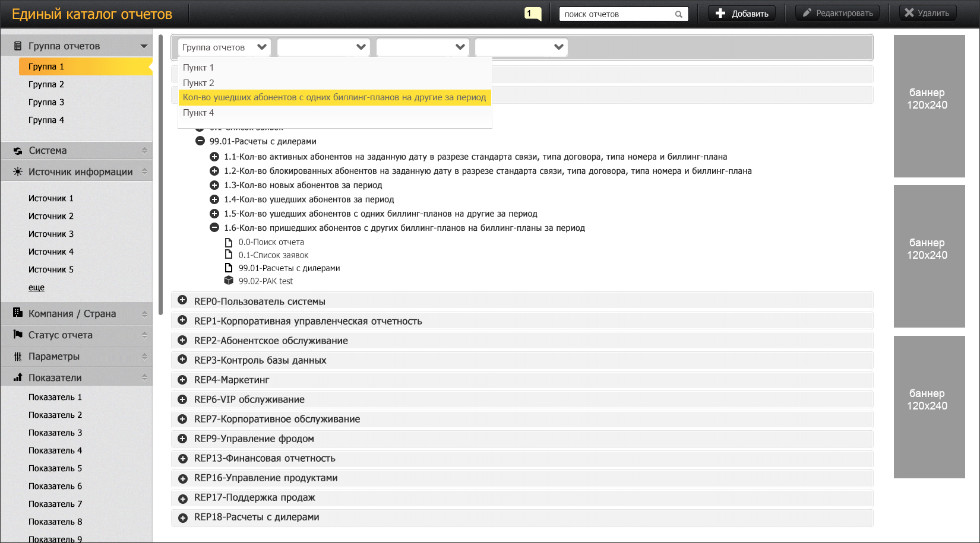The height and width of the screenshot is (543, 980).
Task: Select Показатель 5 filter
Action: 55,468
